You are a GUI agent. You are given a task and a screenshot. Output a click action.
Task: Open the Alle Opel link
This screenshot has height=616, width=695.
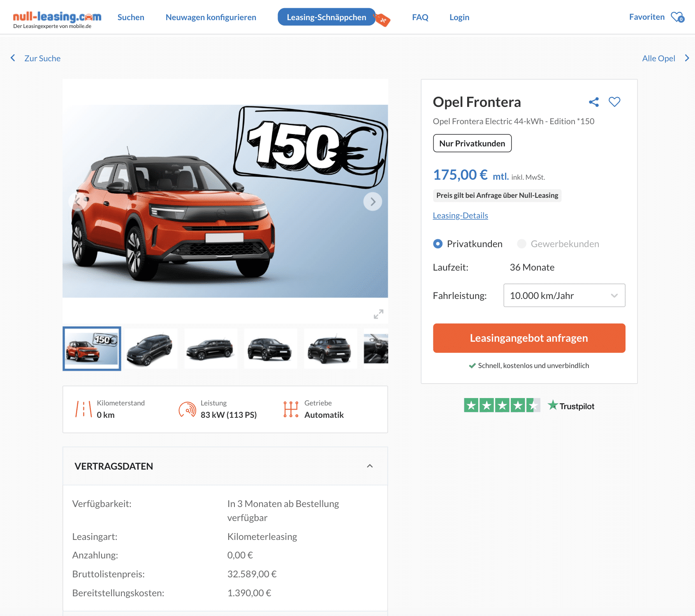click(659, 58)
